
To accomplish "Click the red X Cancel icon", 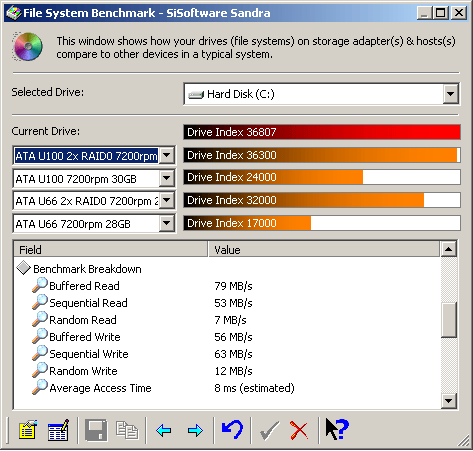I will (x=299, y=430).
